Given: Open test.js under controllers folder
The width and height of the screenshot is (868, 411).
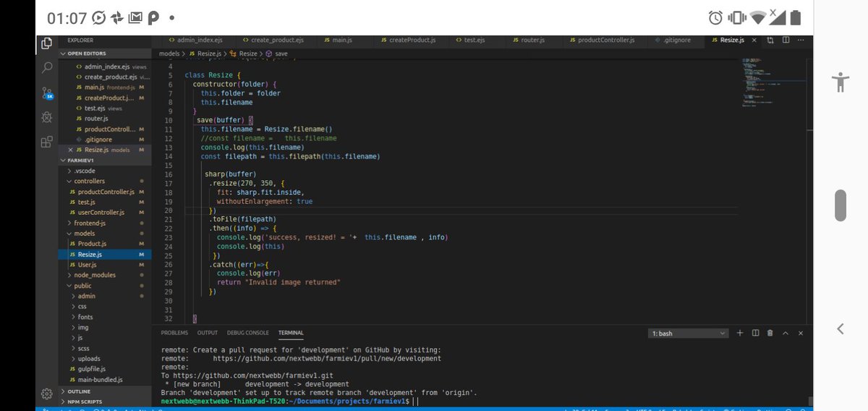Looking at the screenshot, I should tap(87, 202).
